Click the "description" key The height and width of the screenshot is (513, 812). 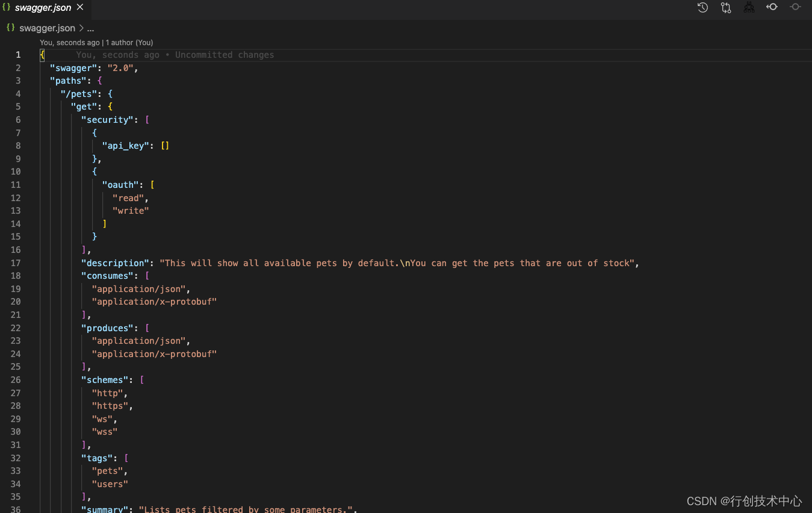coord(115,263)
